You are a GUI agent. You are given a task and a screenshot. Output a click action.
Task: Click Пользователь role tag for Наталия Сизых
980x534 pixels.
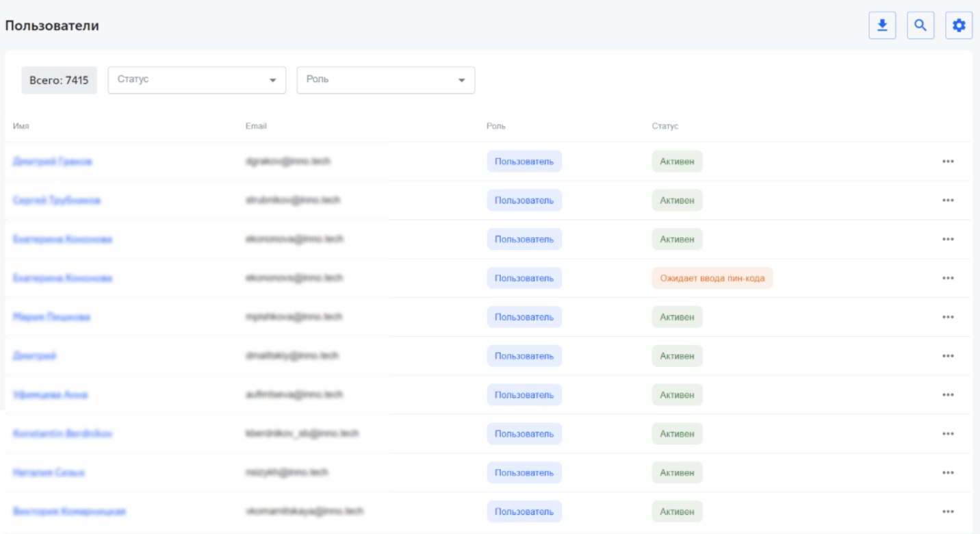(x=524, y=473)
